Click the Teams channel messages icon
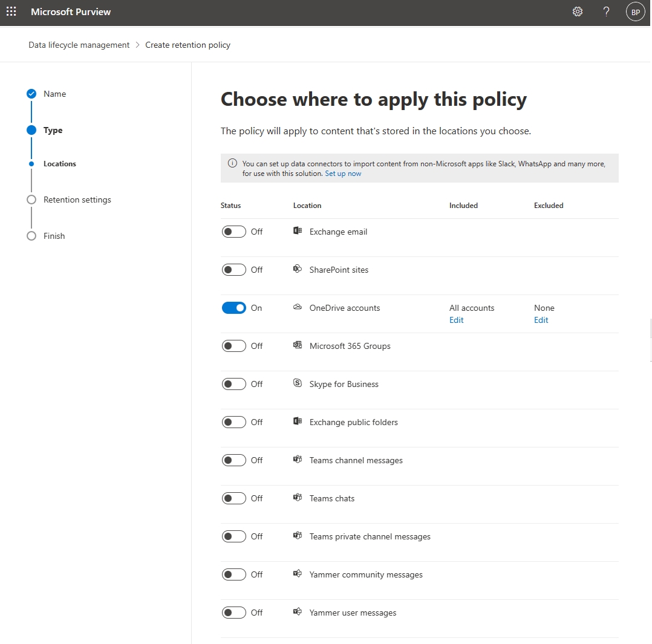The height and width of the screenshot is (644, 652). tap(297, 460)
